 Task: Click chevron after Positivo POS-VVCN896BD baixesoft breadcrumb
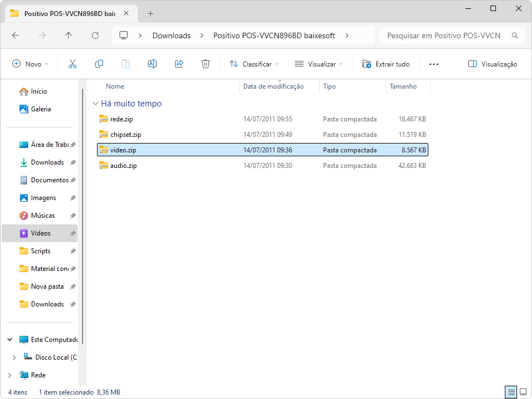[347, 35]
